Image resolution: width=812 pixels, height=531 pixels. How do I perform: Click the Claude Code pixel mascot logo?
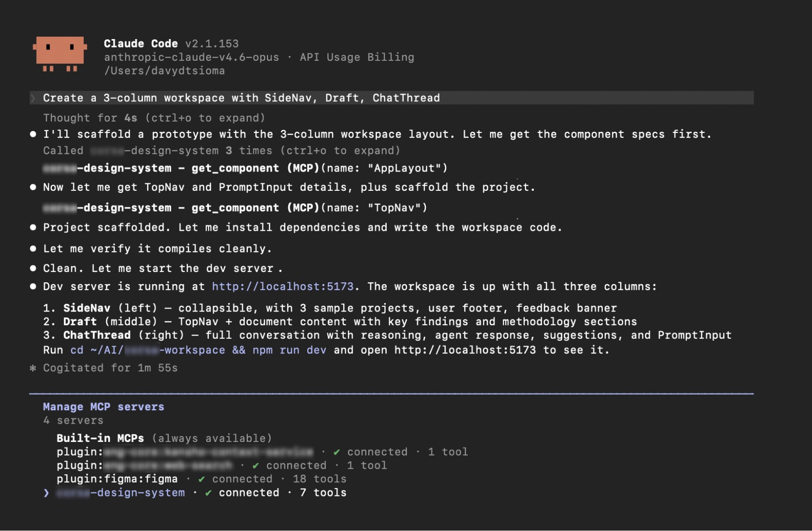coord(60,54)
